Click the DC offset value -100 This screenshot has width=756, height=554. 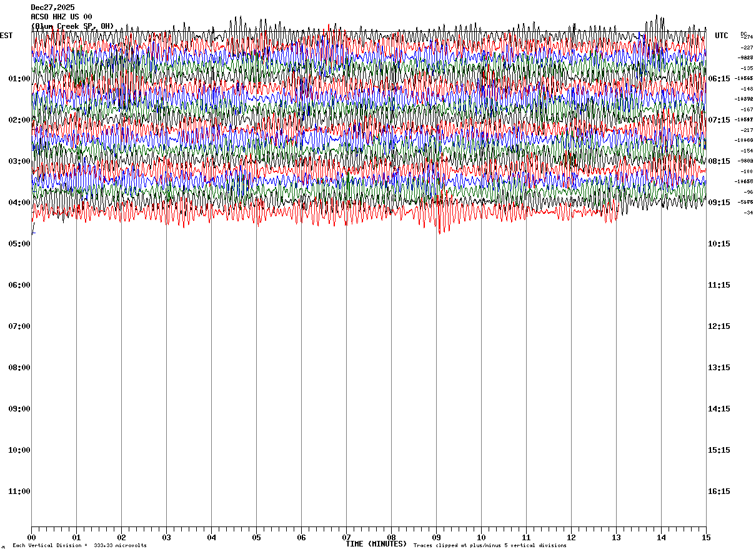point(747,171)
